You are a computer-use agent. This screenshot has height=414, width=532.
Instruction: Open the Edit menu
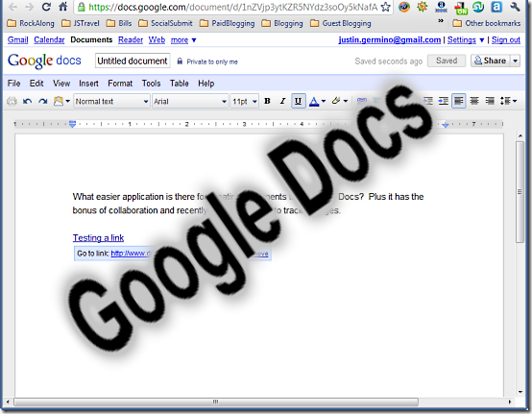coord(36,84)
